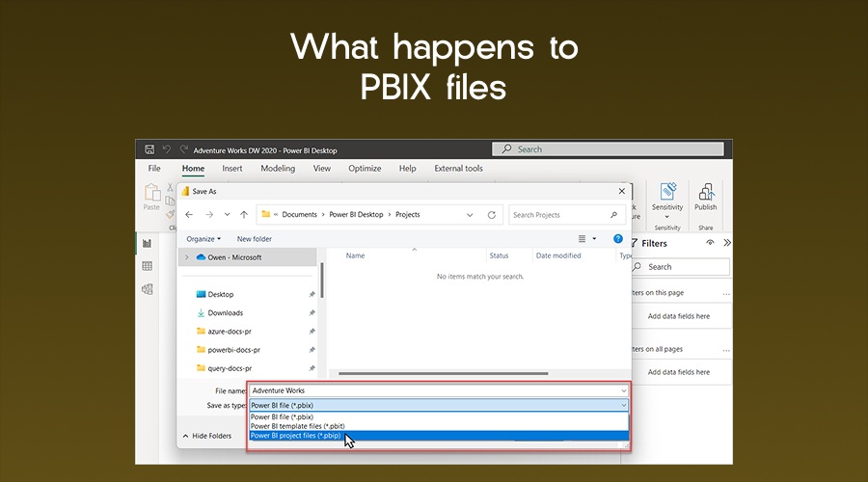Click magnifier in Search Projects box
This screenshot has width=868, height=482.
[613, 215]
